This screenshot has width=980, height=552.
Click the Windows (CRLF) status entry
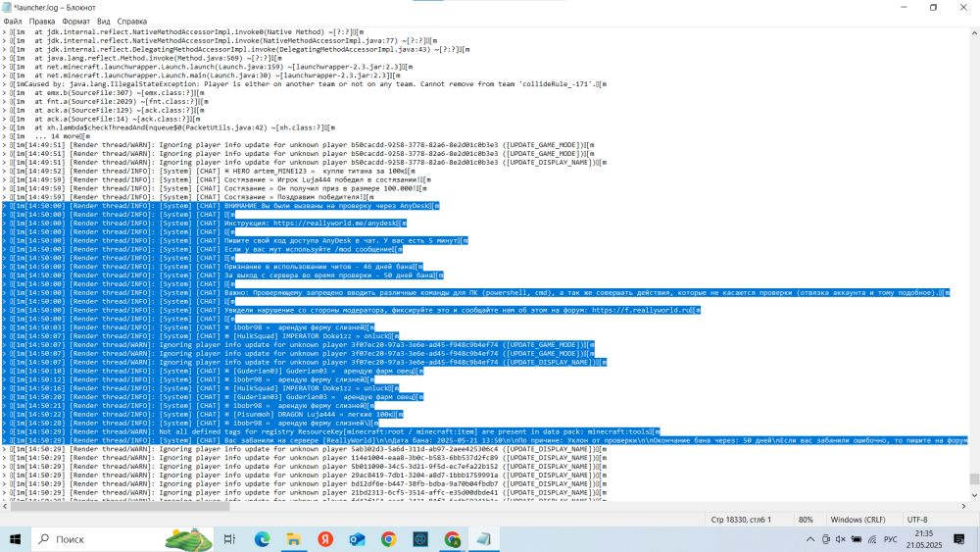857,520
